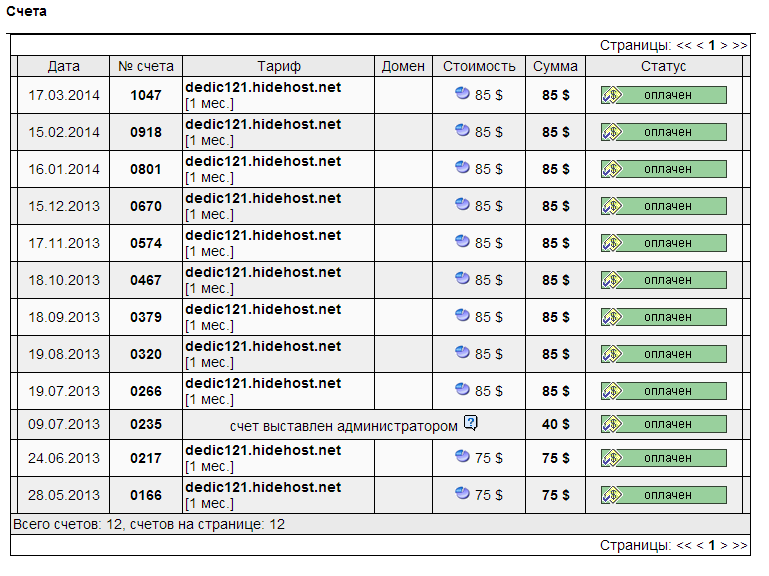
Task: Click the paid status icon for invoice 0379
Action: [x=612, y=317]
